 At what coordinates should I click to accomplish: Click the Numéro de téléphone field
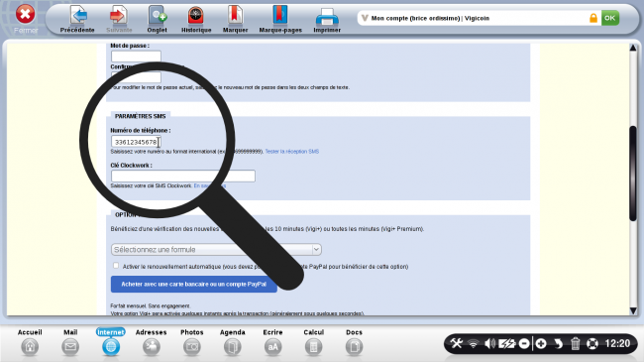pos(136,142)
